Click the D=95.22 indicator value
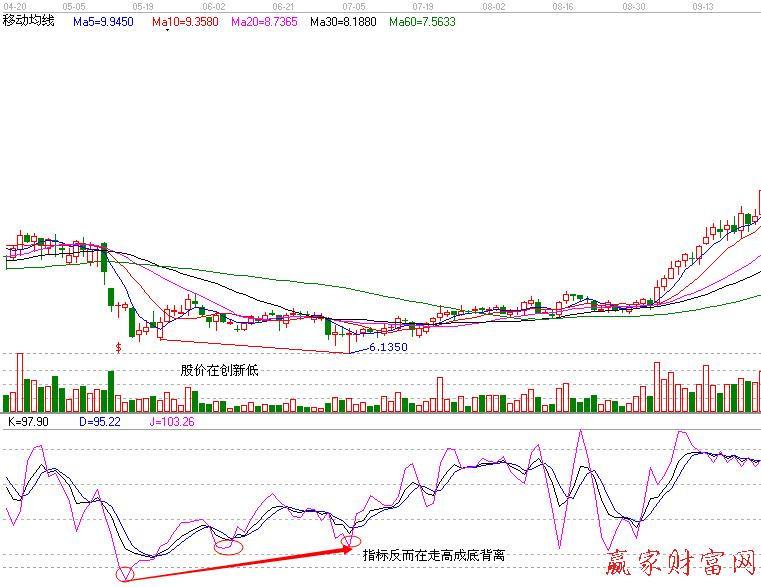The image size is (761, 587). tap(100, 422)
